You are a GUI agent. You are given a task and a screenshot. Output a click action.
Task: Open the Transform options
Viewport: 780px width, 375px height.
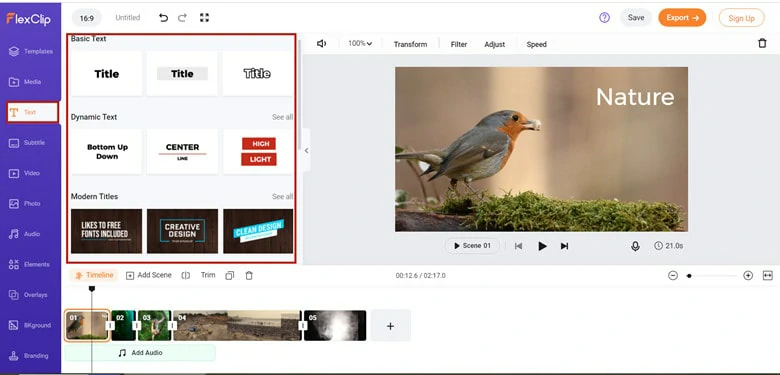pyautogui.click(x=410, y=44)
